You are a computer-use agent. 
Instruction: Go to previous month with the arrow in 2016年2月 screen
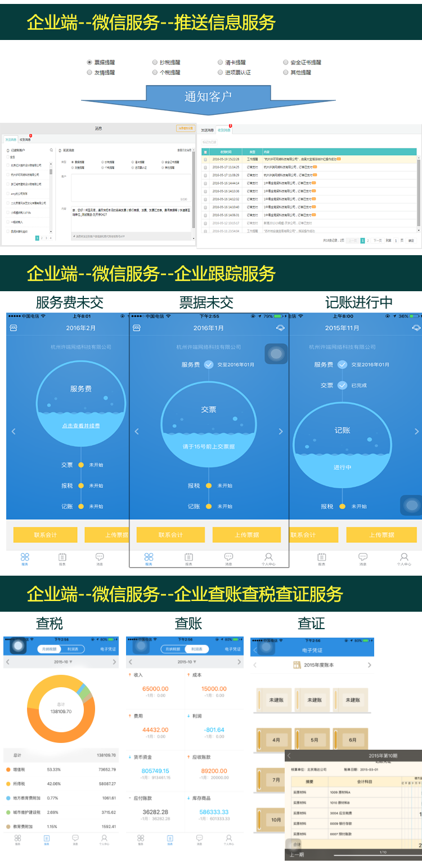click(x=14, y=431)
